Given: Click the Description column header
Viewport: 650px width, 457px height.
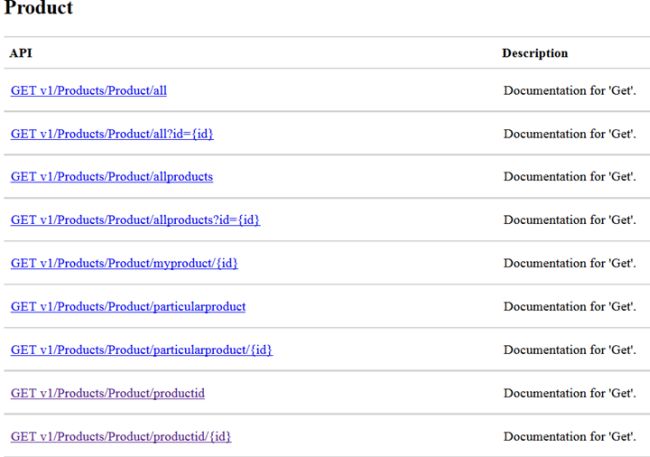Looking at the screenshot, I should click(x=534, y=53).
